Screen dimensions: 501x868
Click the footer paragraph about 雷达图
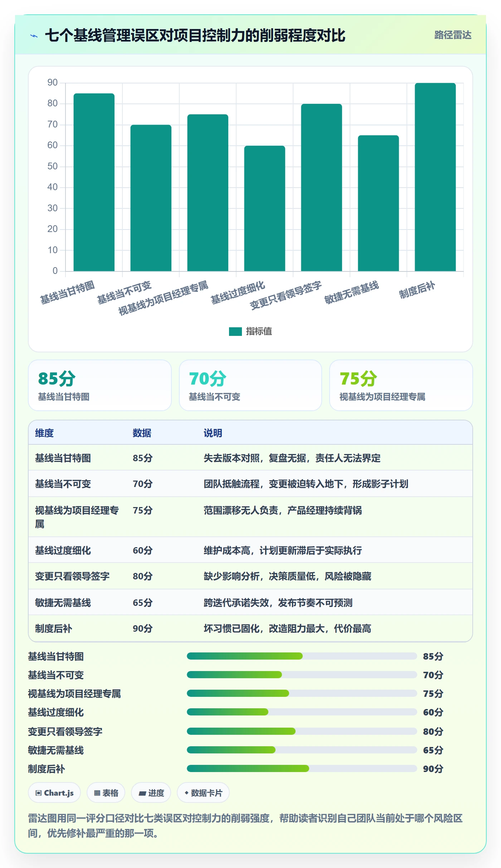click(x=245, y=826)
